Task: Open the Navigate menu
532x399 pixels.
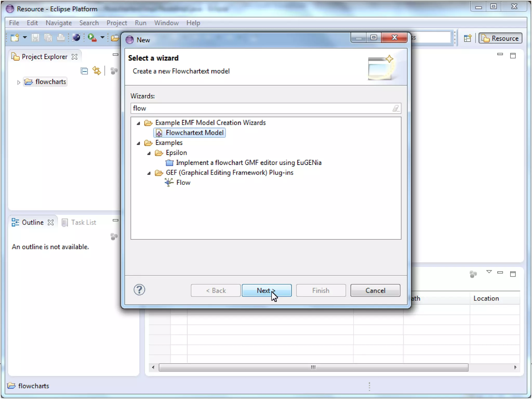Action: click(x=58, y=23)
